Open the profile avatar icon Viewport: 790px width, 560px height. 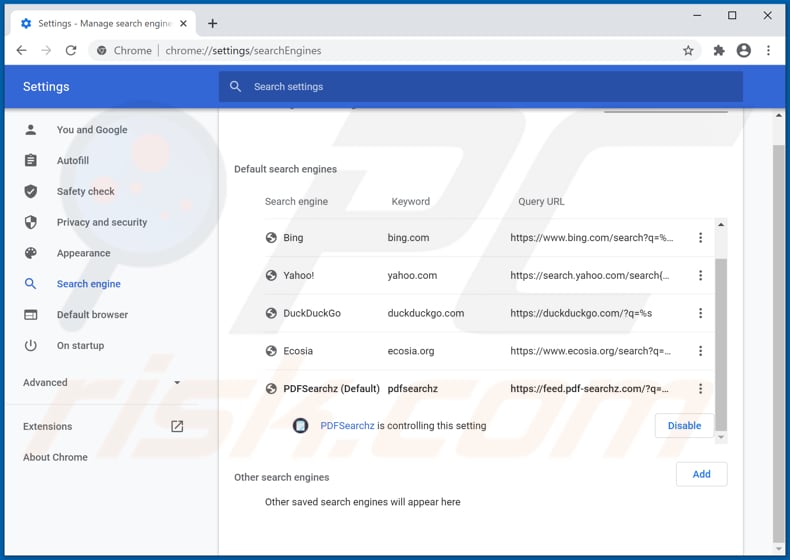(x=744, y=50)
